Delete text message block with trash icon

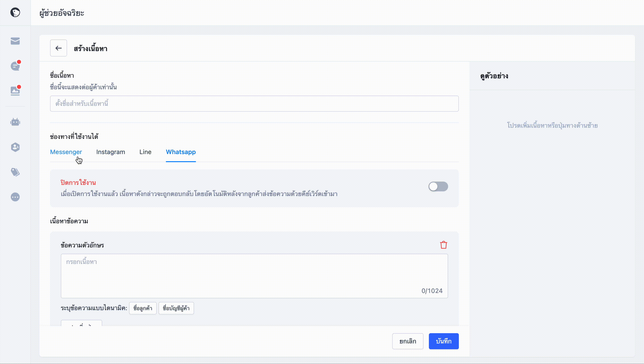tap(443, 245)
